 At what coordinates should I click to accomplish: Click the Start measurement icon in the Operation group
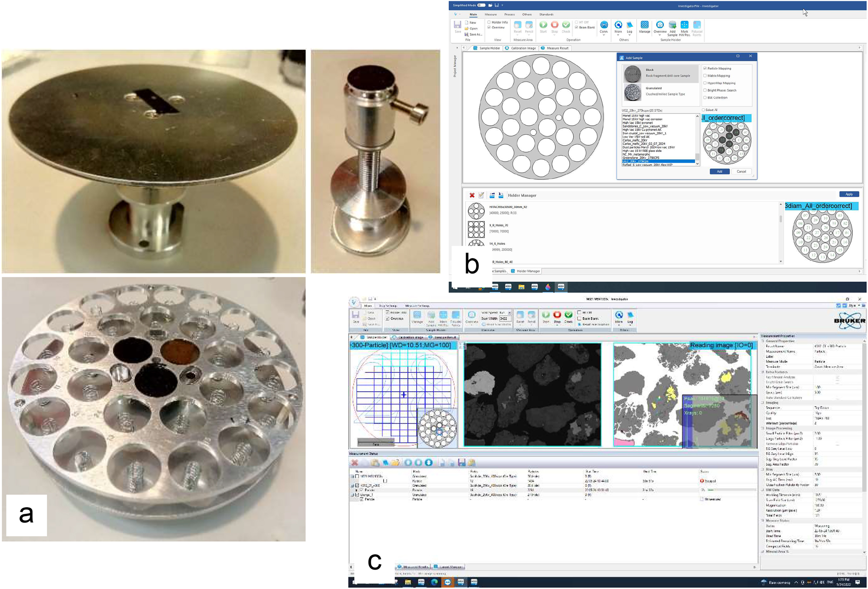click(x=543, y=25)
